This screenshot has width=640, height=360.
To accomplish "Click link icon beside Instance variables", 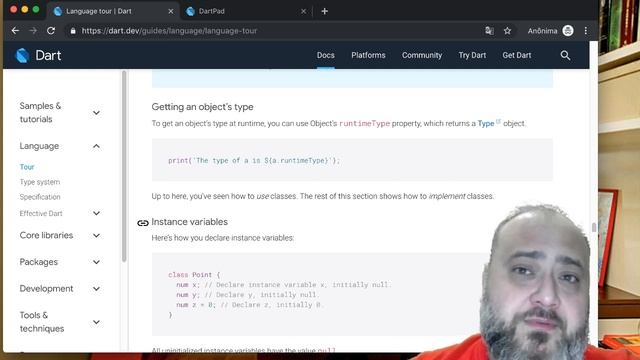I will [142, 223].
